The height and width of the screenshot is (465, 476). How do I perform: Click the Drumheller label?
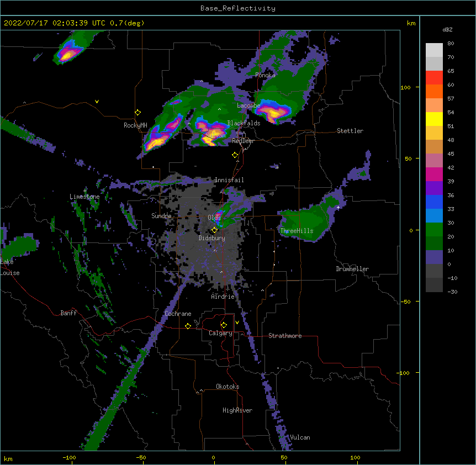(x=352, y=269)
